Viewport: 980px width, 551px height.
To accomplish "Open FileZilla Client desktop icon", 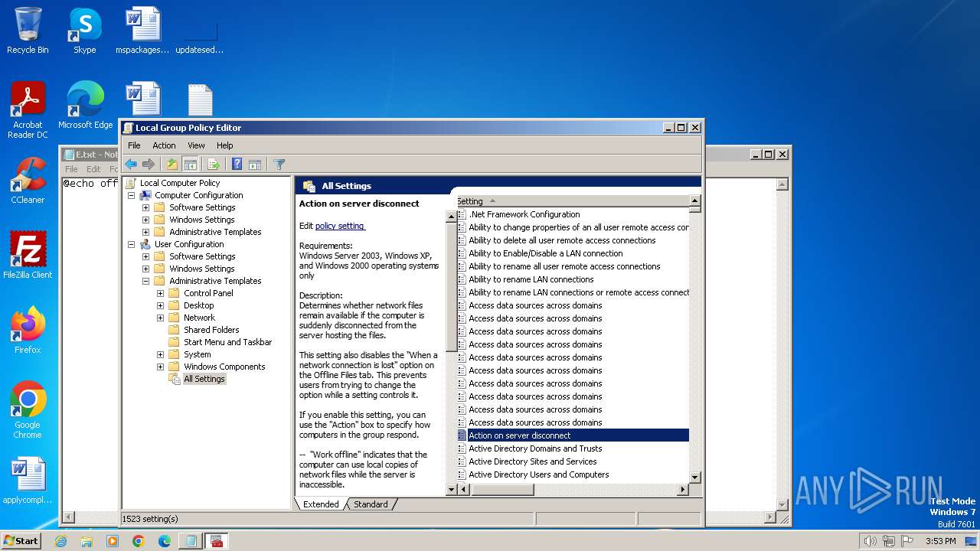I will (28, 256).
